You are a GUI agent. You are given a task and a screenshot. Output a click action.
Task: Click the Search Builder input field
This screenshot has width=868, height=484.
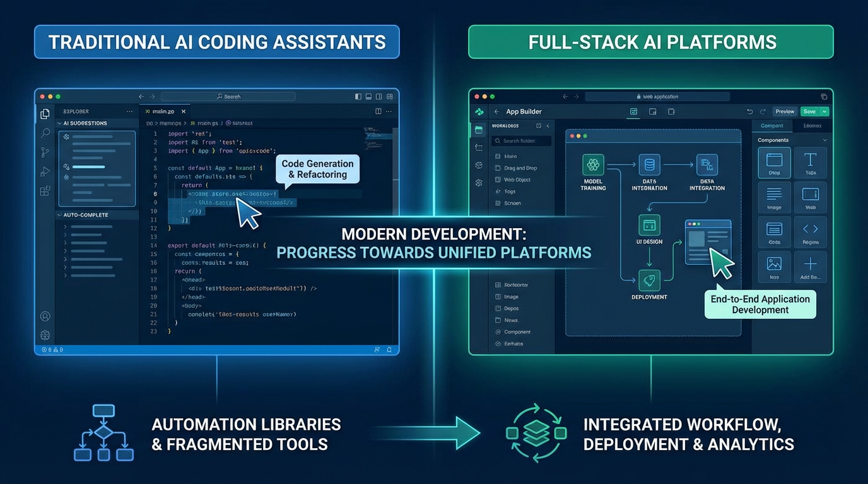(522, 140)
